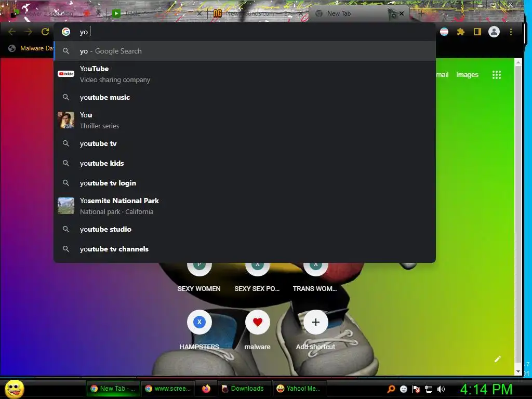
Task: Open the Extensions puzzle-piece icon
Action: pos(460,32)
